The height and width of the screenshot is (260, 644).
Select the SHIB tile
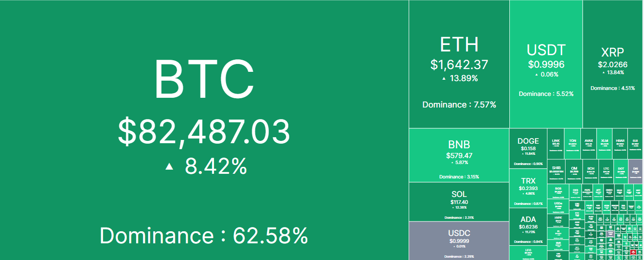click(556, 172)
